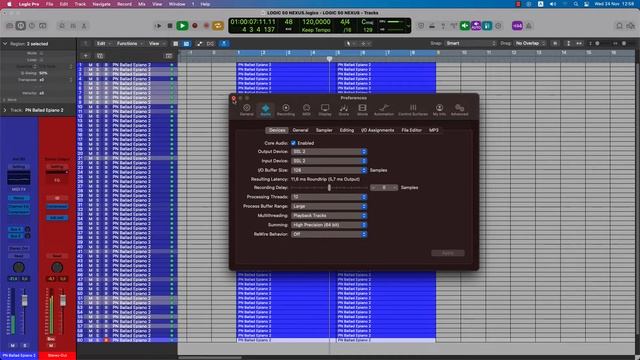Open Snap Smart dropdown
The height and width of the screenshot is (360, 640).
tap(470, 43)
